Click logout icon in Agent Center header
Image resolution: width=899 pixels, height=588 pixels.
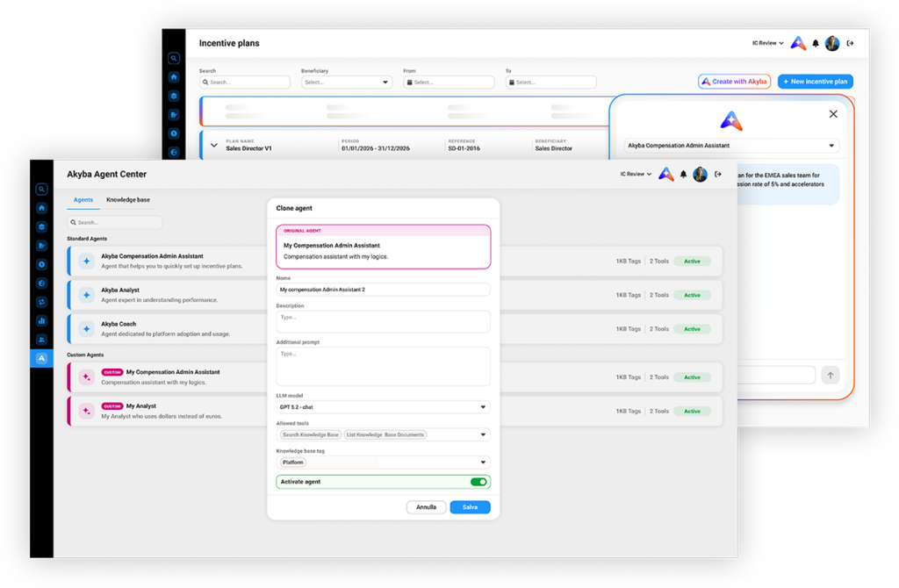[x=718, y=175]
